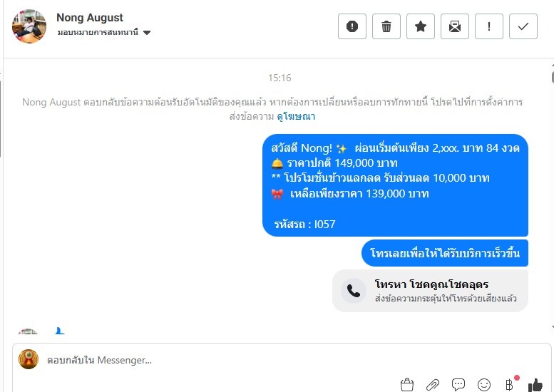Send a thumbs-up like
554x392 pixels.
(535, 385)
